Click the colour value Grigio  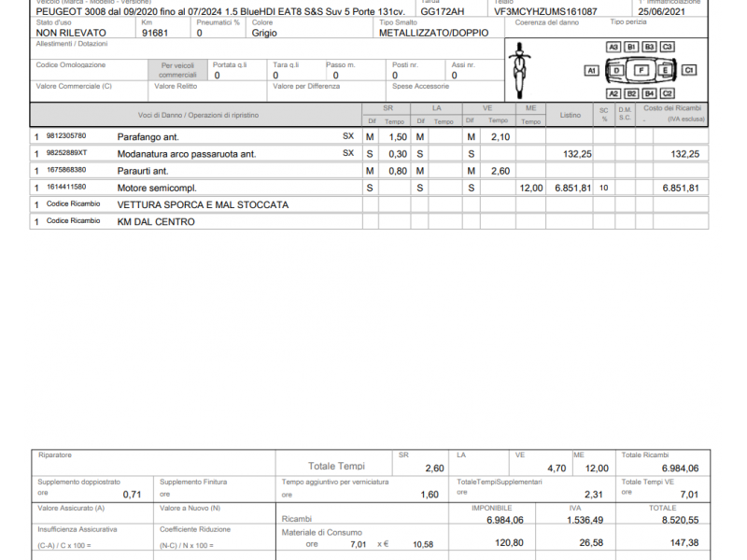point(264,33)
